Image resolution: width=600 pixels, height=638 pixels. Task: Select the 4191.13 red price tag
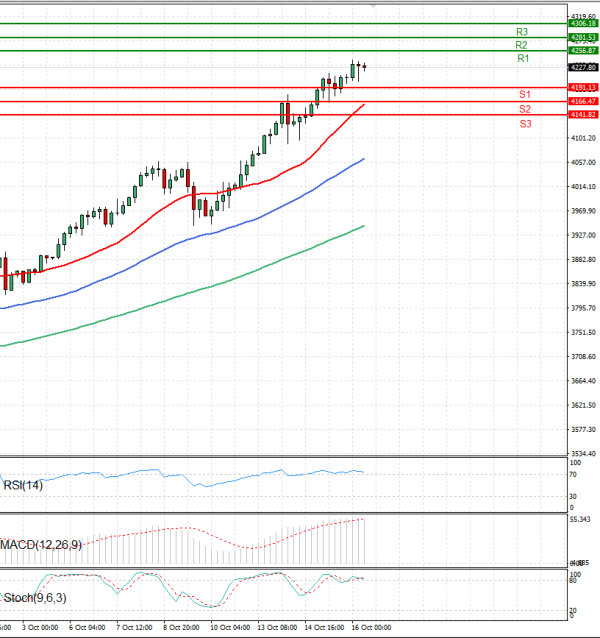(x=582, y=88)
